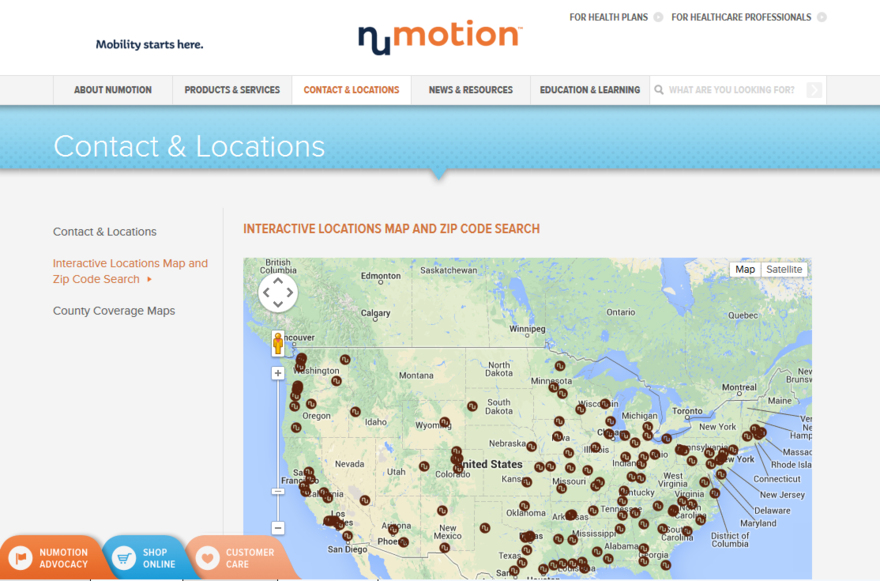Click the search magnifier icon

[x=659, y=90]
